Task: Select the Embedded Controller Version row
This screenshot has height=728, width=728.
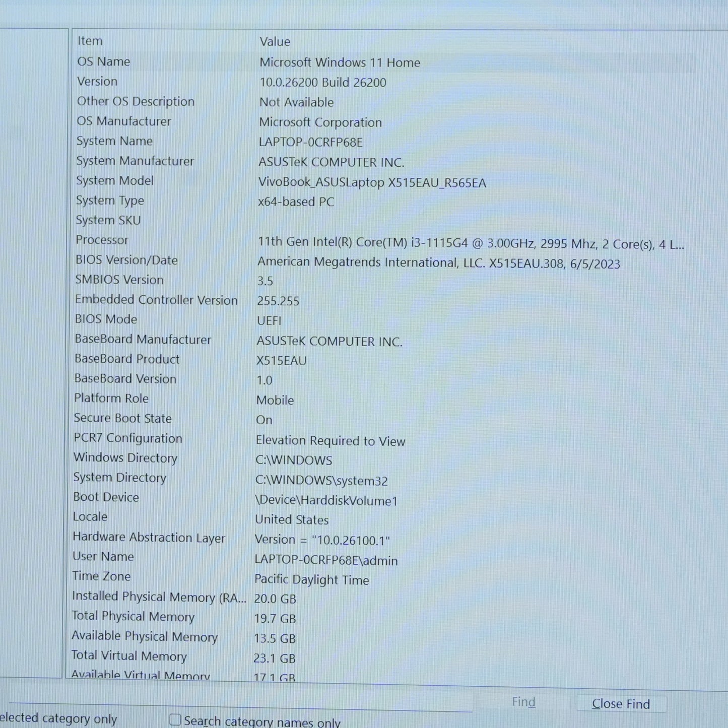Action: click(156, 300)
